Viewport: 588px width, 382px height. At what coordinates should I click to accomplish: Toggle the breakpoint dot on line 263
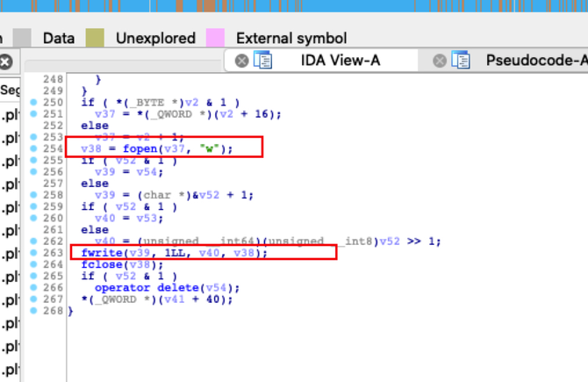click(33, 252)
